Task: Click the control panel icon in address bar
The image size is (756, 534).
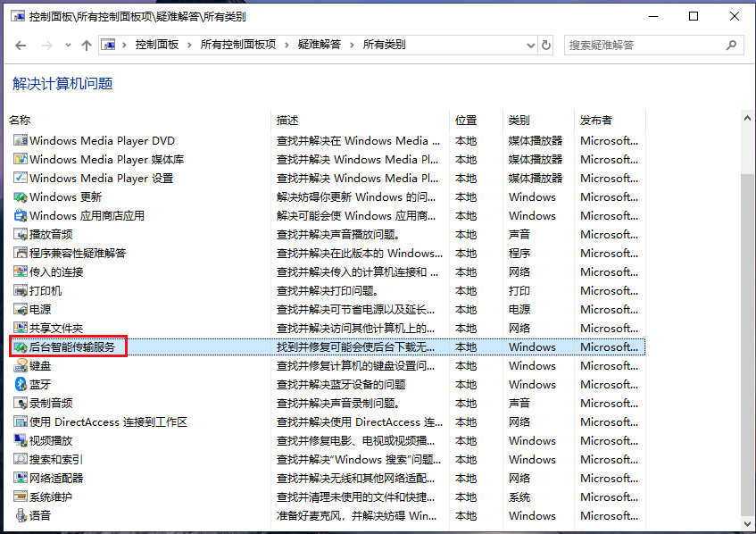Action: (x=109, y=45)
